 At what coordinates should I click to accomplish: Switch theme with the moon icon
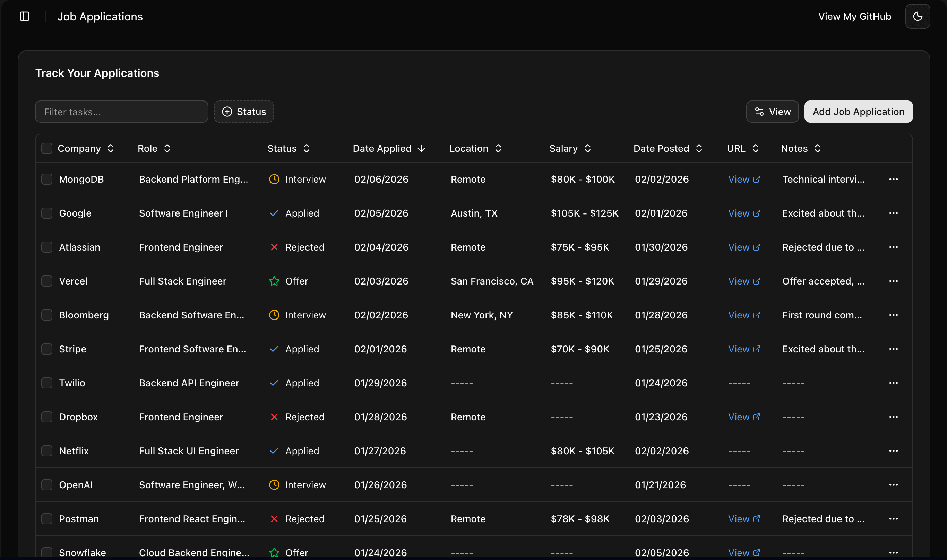coord(918,16)
